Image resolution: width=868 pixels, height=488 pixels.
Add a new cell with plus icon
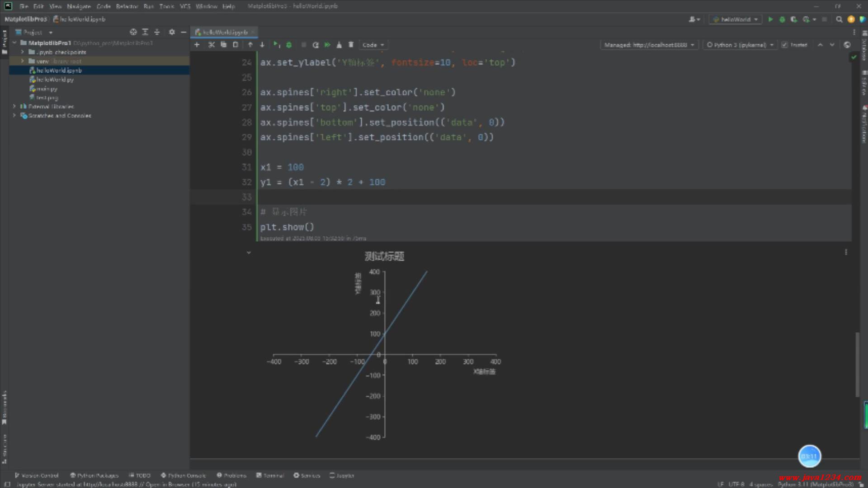197,45
